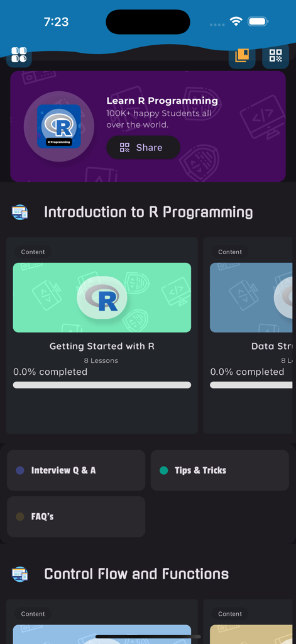Screen dimensions: 296x644
Task: Open Control Flow and Functions heading
Action: pyautogui.click(x=136, y=574)
